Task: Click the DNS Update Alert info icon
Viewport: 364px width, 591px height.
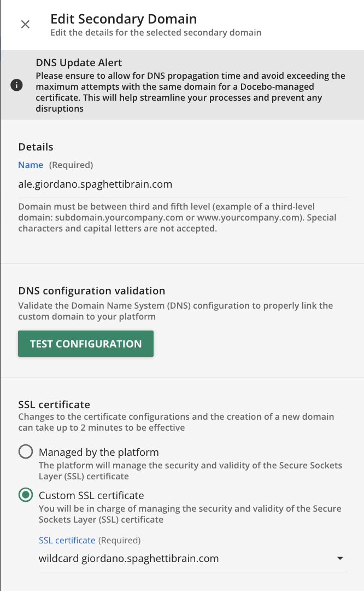Action: [17, 85]
